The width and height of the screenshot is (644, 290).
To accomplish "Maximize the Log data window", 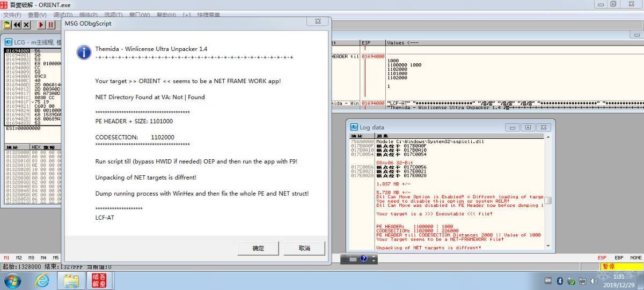I will click(528, 127).
